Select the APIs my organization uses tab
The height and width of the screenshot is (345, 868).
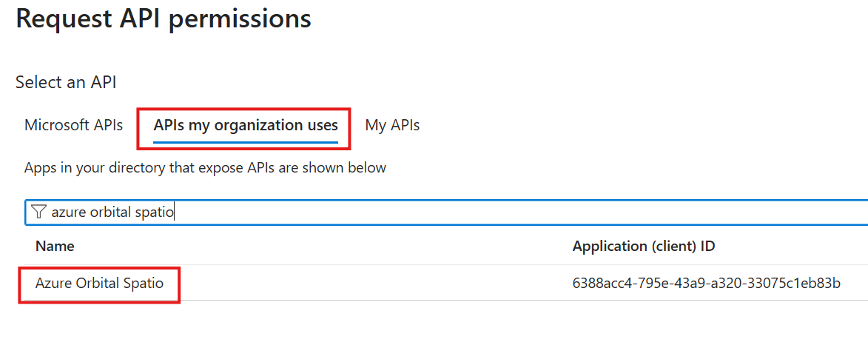point(246,126)
